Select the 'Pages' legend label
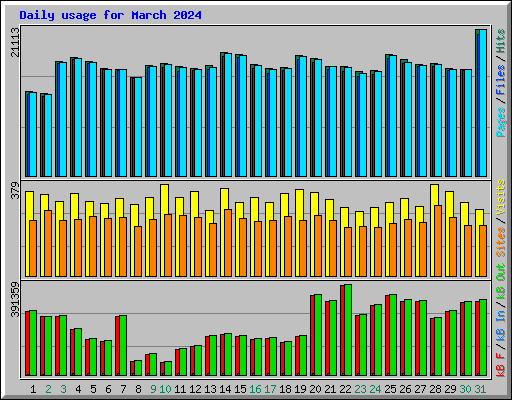Screen dimensions: 512x400 (x=501, y=122)
